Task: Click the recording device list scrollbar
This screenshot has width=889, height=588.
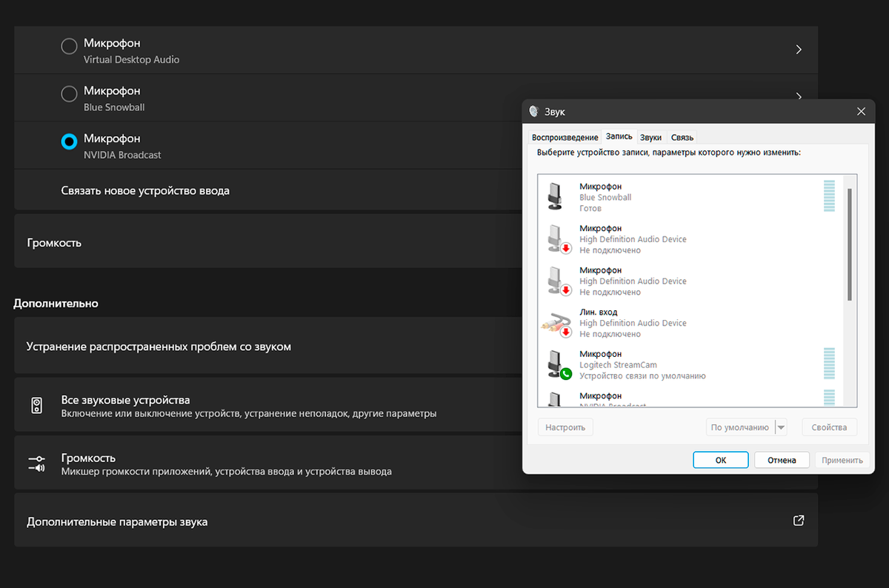Action: coord(850,244)
